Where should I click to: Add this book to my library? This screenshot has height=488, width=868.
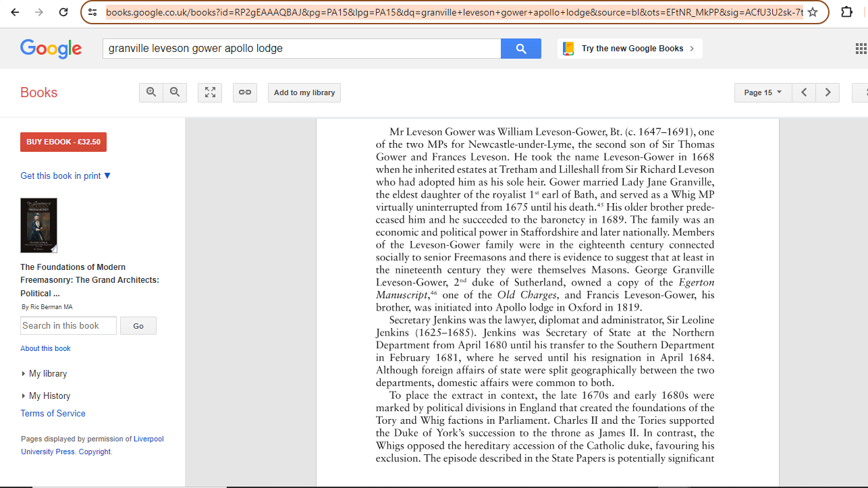pyautogui.click(x=304, y=92)
